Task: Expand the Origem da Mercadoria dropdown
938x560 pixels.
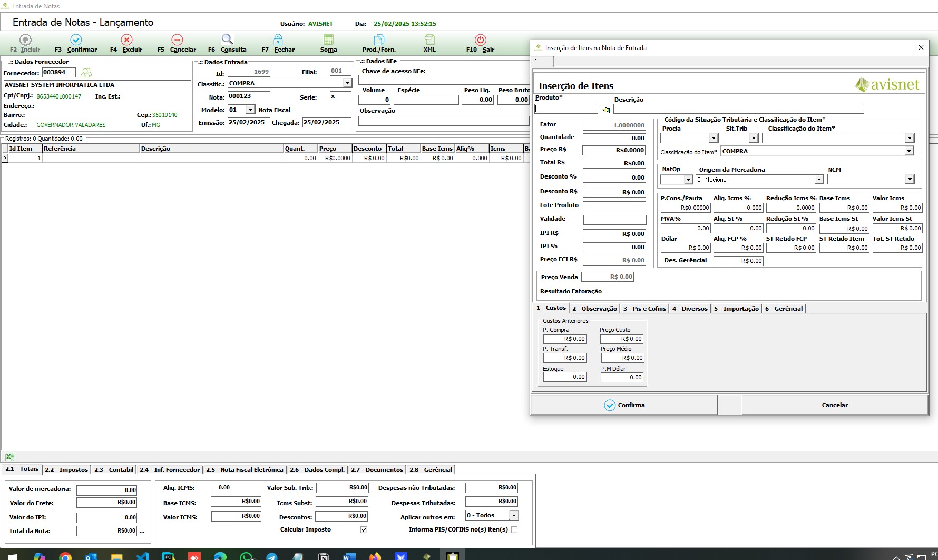Action: pos(819,180)
